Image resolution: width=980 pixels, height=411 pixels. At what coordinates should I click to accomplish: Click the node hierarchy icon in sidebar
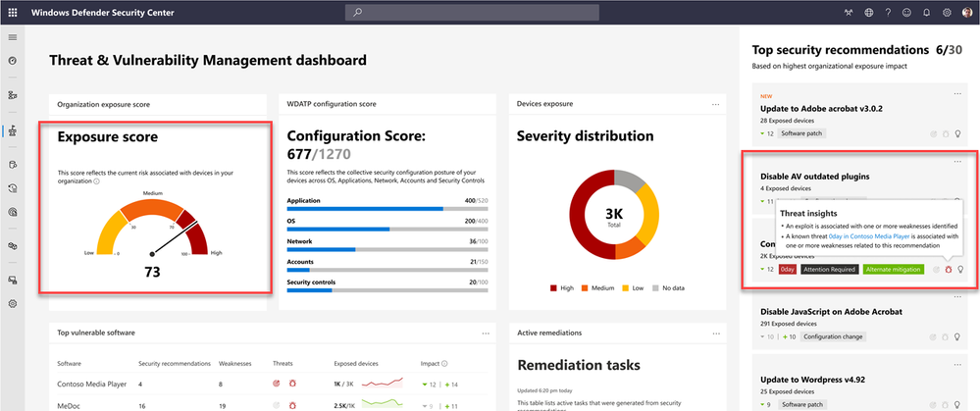point(12,95)
